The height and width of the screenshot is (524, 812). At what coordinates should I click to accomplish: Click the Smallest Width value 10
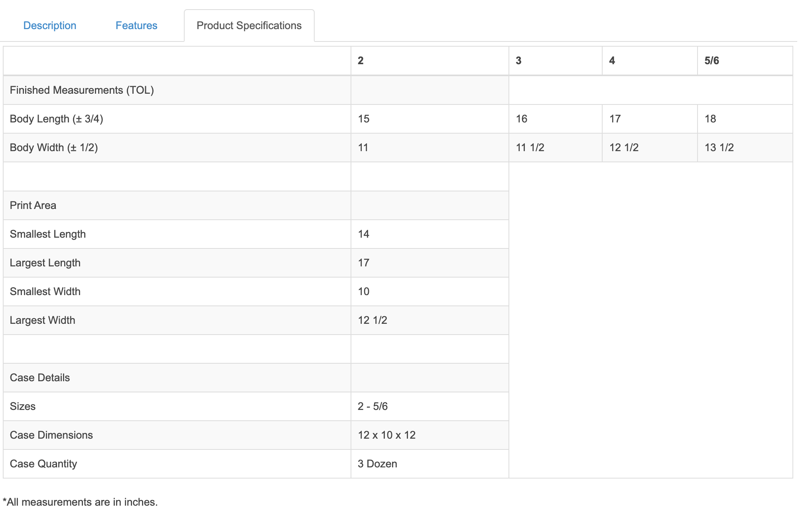[364, 292]
